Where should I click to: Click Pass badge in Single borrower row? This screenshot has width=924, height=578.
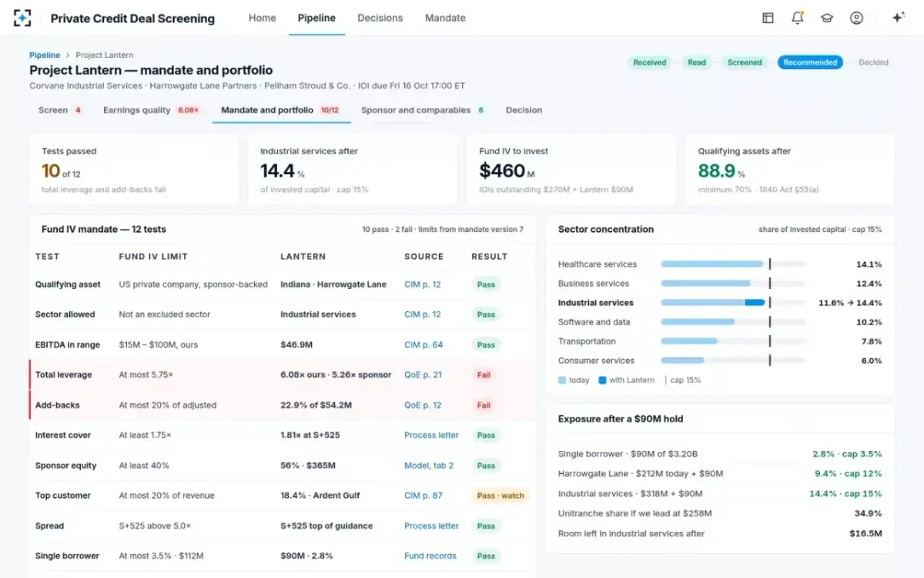486,556
